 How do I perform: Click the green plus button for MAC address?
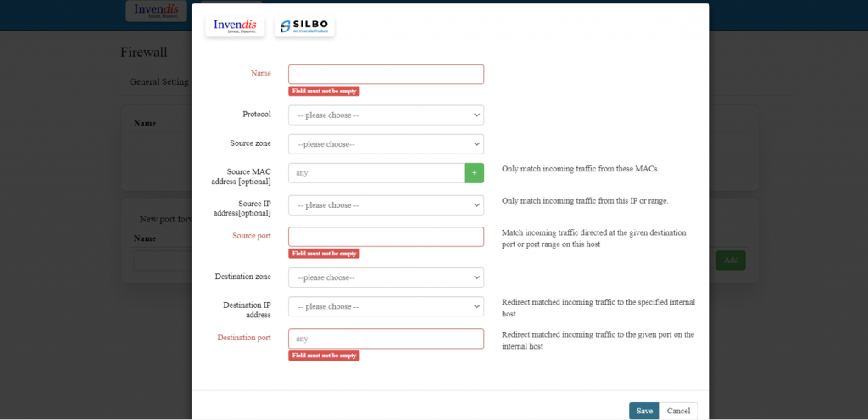click(474, 172)
